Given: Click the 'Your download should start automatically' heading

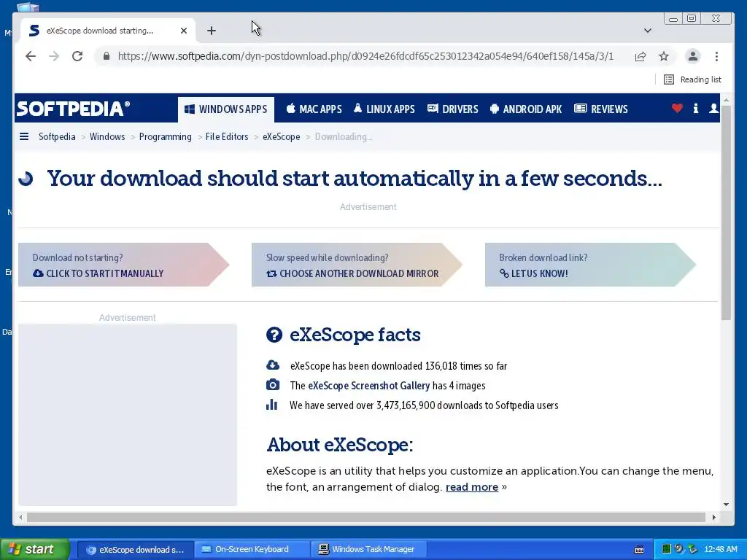Looking at the screenshot, I should point(355,179).
